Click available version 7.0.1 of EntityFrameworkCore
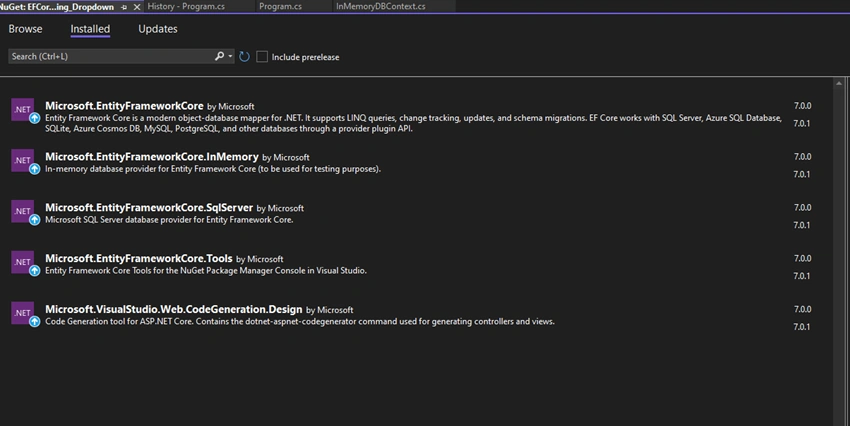 802,124
